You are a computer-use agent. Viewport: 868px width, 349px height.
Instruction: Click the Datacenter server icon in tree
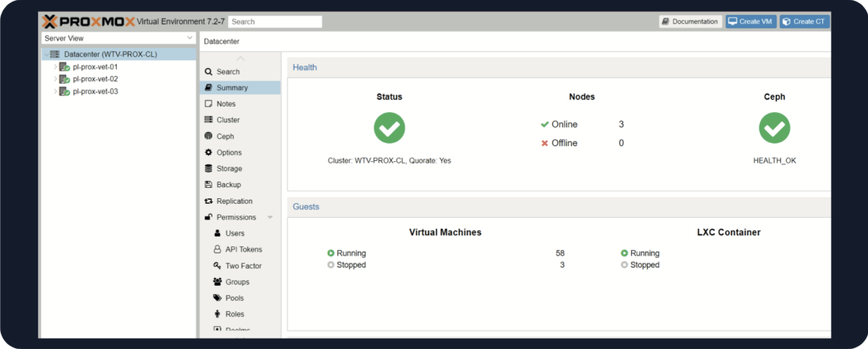tap(54, 54)
